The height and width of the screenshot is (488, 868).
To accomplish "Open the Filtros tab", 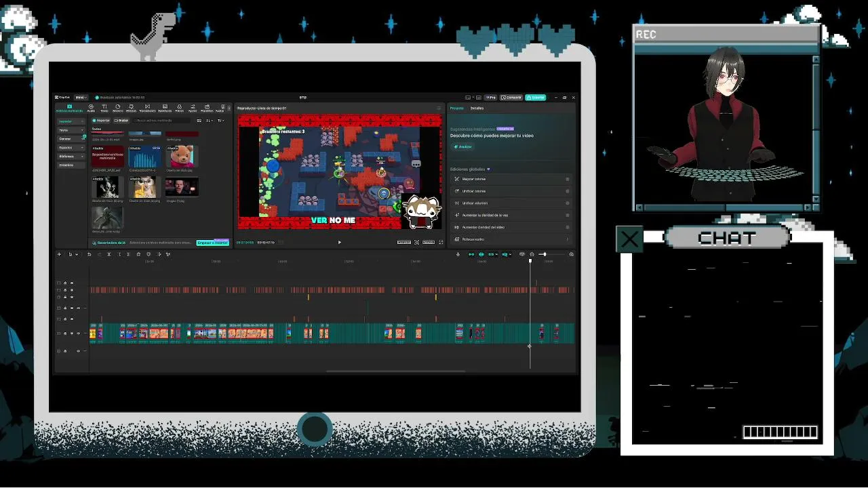I will 179,108.
